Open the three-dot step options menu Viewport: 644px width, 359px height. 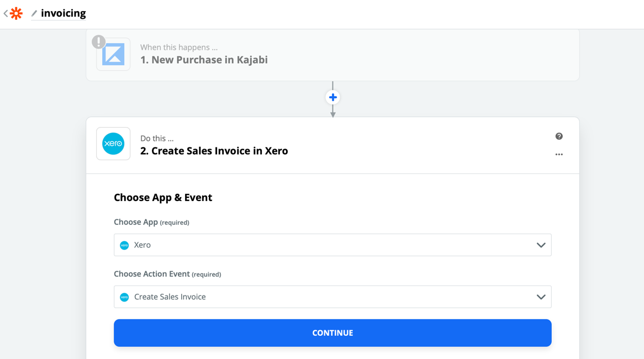coord(559,155)
